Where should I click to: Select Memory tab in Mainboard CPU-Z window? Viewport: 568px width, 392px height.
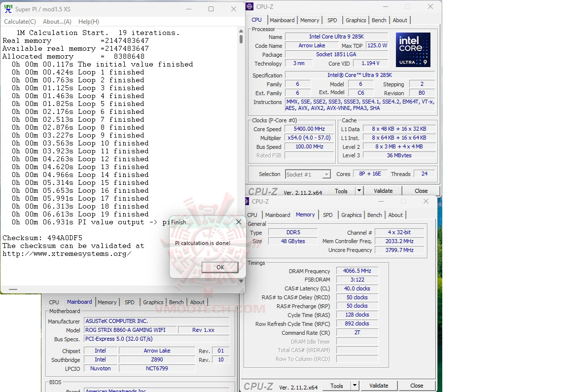[107, 302]
